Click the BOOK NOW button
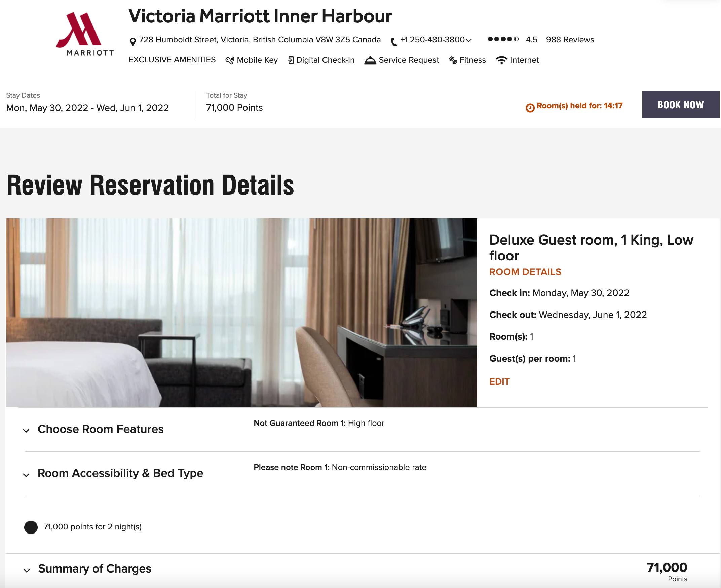The image size is (721, 588). click(x=681, y=105)
